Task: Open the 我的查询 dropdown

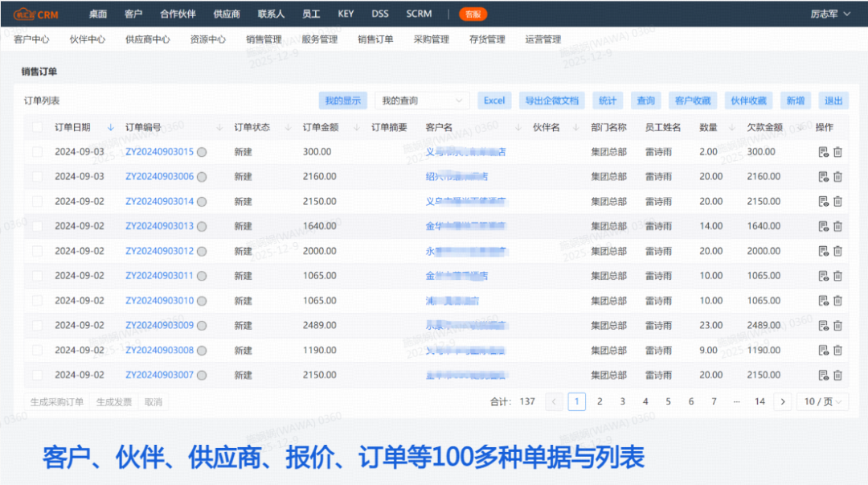Action: pos(422,100)
